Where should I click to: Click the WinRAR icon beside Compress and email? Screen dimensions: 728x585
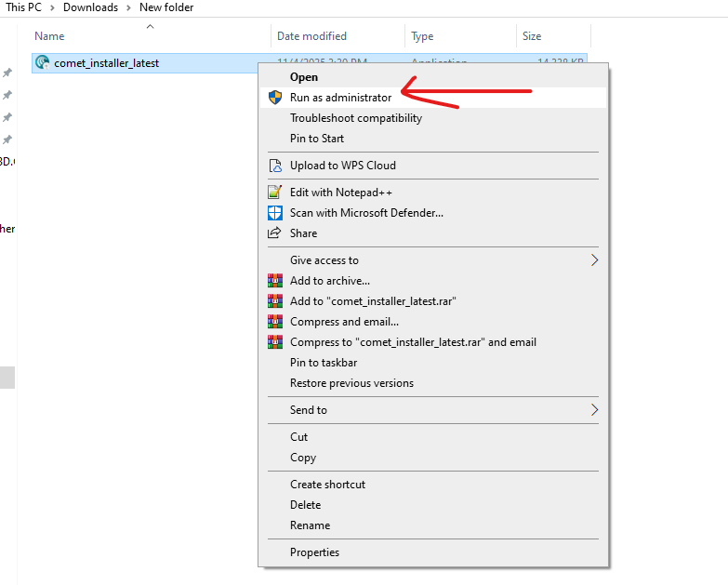click(x=274, y=322)
